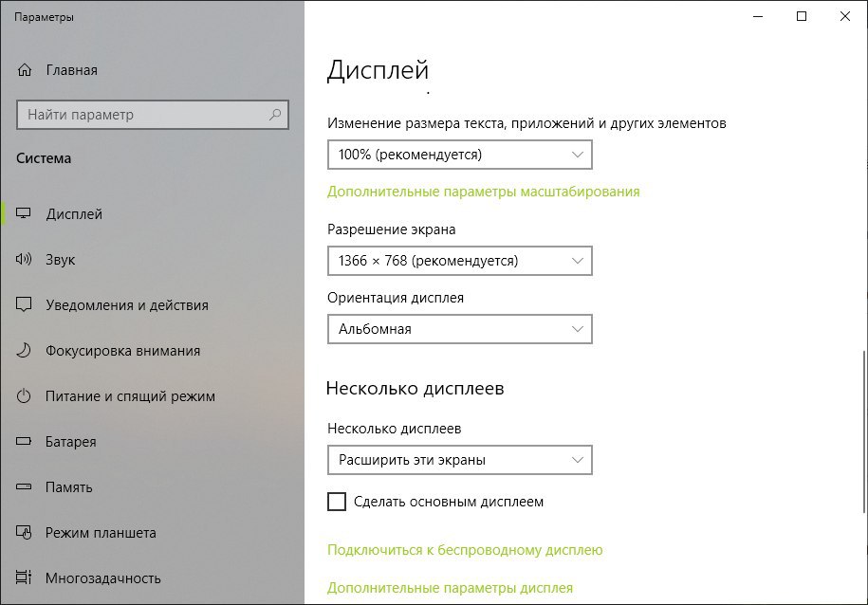This screenshot has width=868, height=605.
Task: Open Дополнительные параметры масштабирования link
Action: (x=483, y=192)
